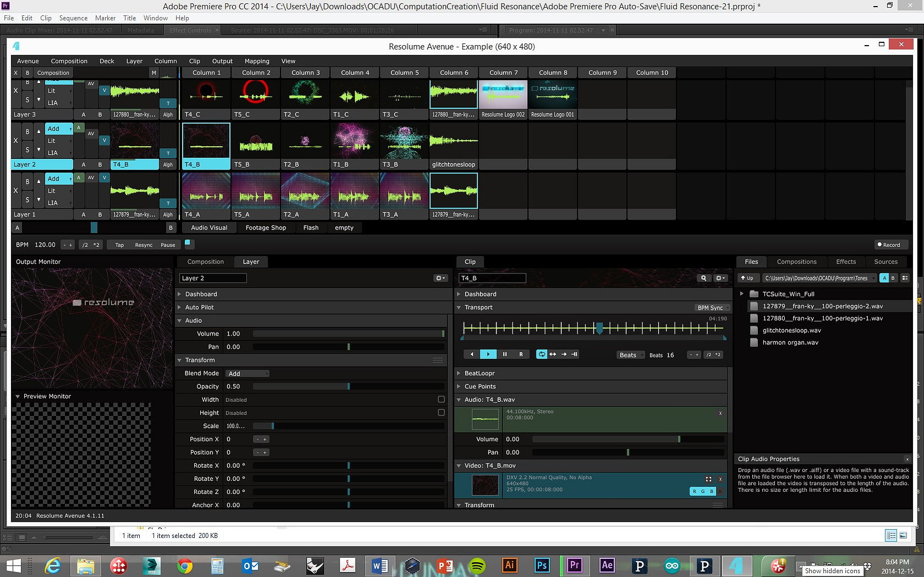Click the Column 5 trigger header
Screen dimensions: 924x577
tap(404, 73)
